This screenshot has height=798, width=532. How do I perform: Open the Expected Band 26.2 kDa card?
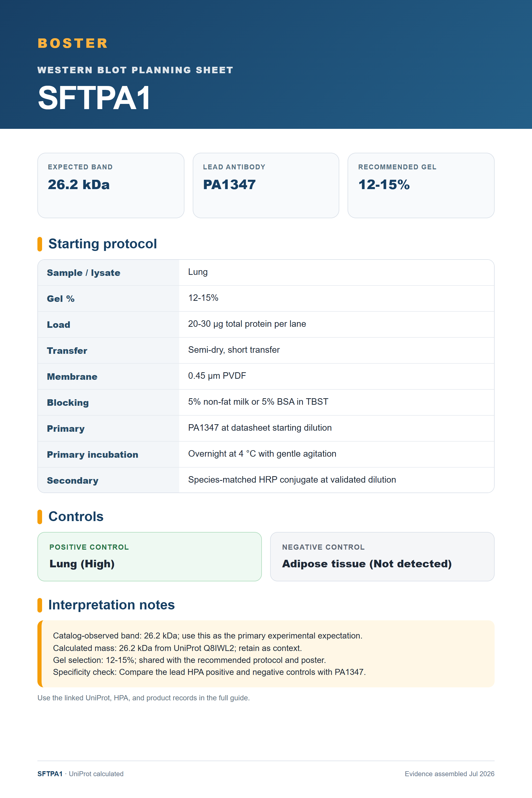[111, 185]
